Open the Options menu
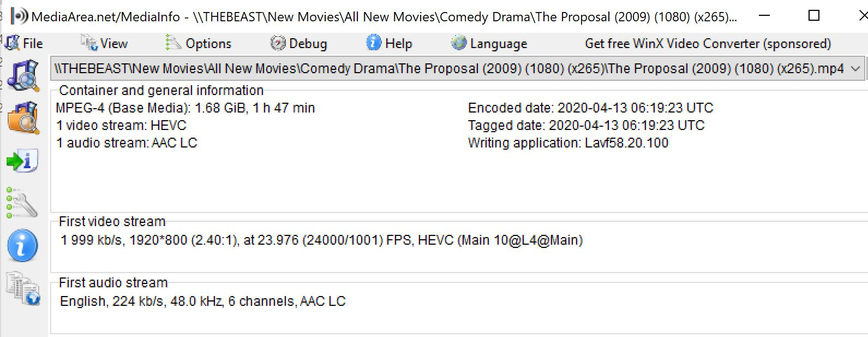 point(199,43)
